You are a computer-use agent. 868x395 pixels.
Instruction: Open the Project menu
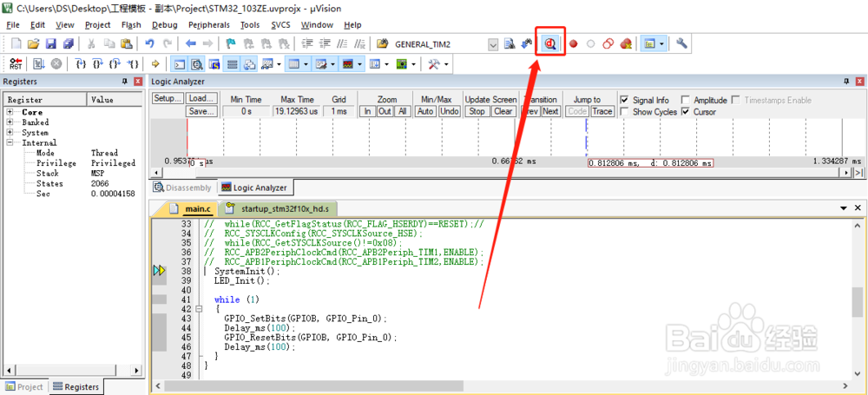point(97,25)
